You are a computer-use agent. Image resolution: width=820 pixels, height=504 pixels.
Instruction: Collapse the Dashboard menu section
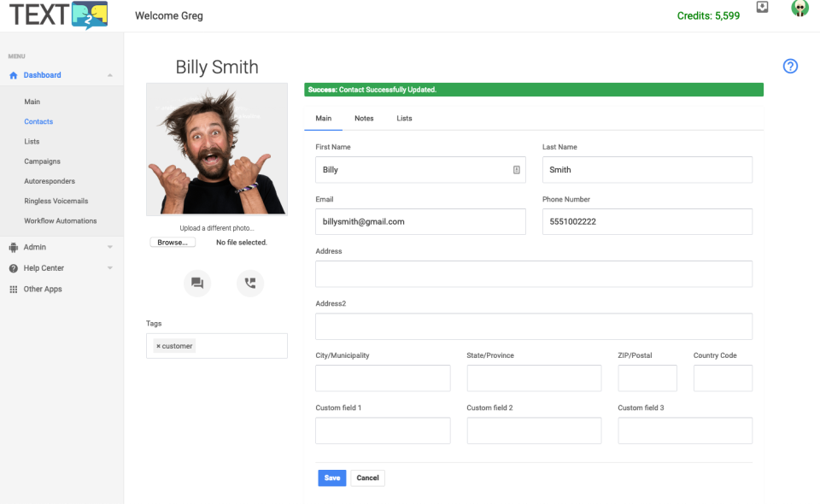coord(110,75)
